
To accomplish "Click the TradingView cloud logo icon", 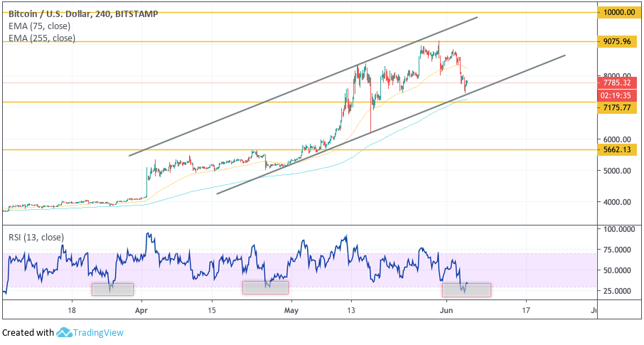I will coord(64,332).
